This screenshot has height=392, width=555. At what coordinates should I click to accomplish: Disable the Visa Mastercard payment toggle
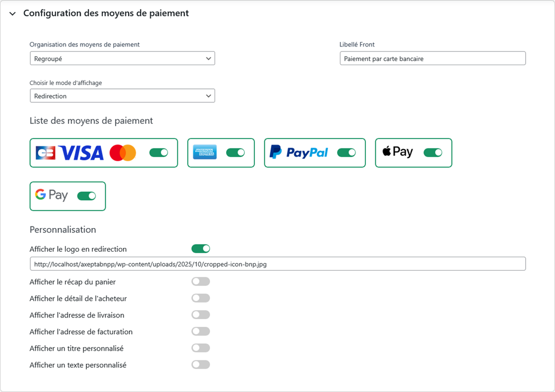[x=159, y=153]
